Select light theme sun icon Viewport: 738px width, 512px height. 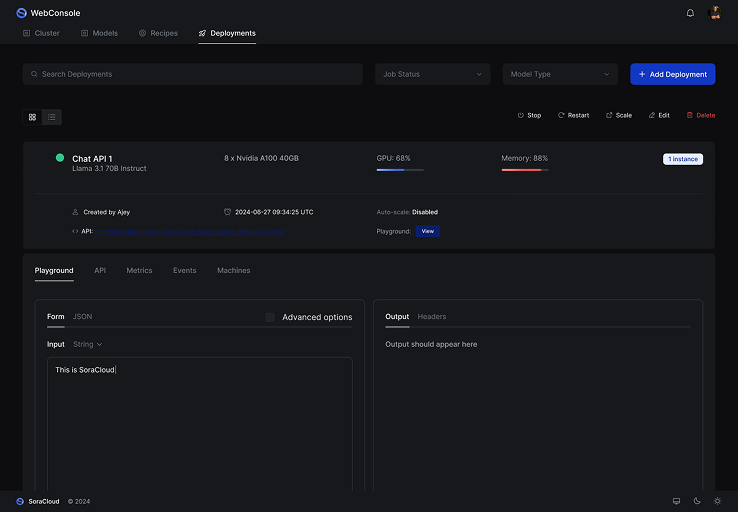coord(717,501)
